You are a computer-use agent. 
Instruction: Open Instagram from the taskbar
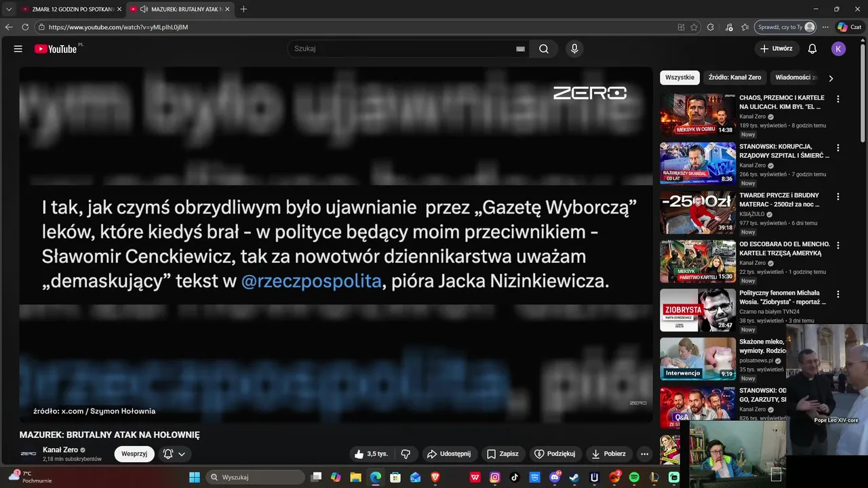coord(495,477)
